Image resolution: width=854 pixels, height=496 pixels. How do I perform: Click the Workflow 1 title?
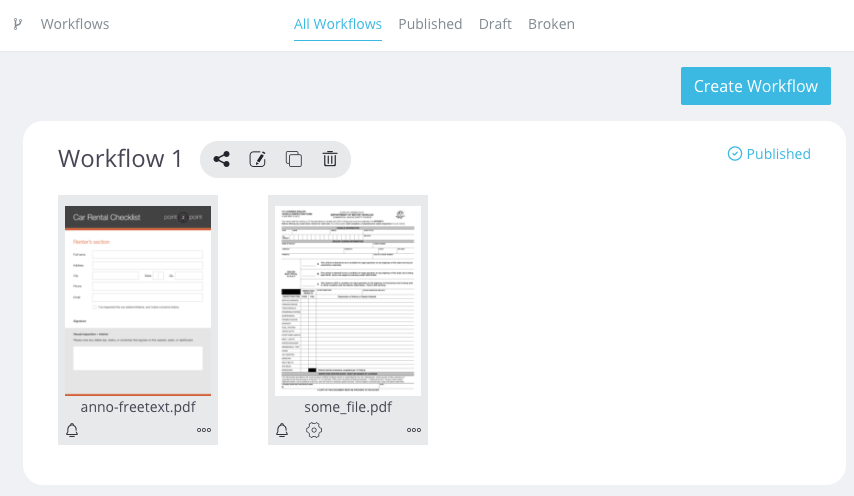coord(120,159)
